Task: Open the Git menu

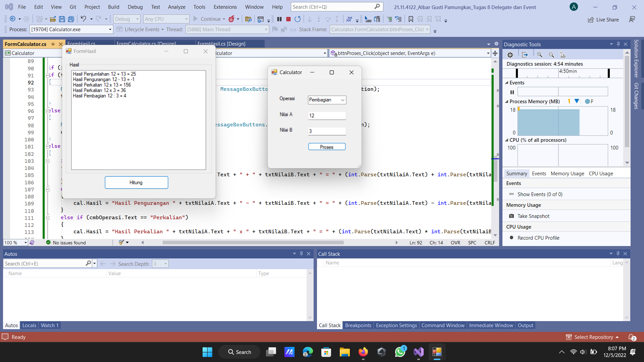Action: (x=72, y=7)
